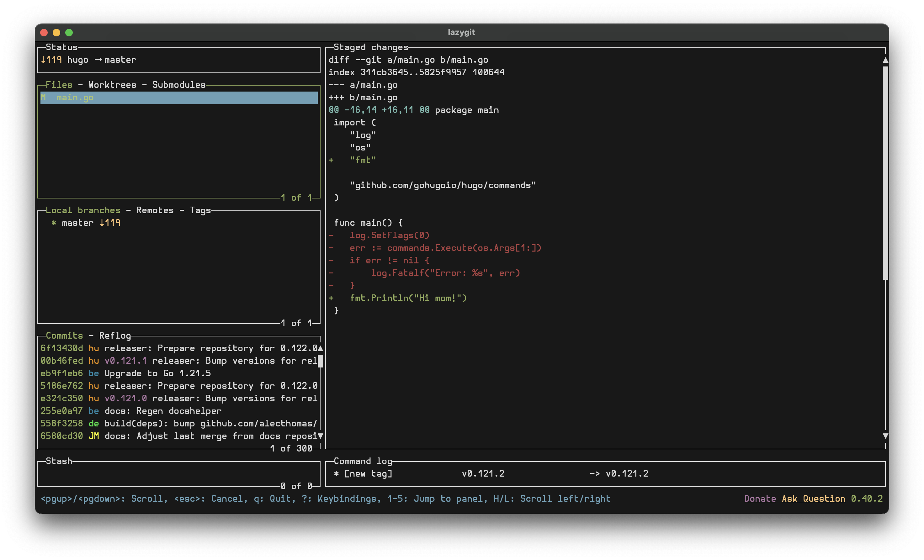Screen dimensions: 924x560
Task: Click the up arrow of the diff scrollbar
Action: coord(886,59)
